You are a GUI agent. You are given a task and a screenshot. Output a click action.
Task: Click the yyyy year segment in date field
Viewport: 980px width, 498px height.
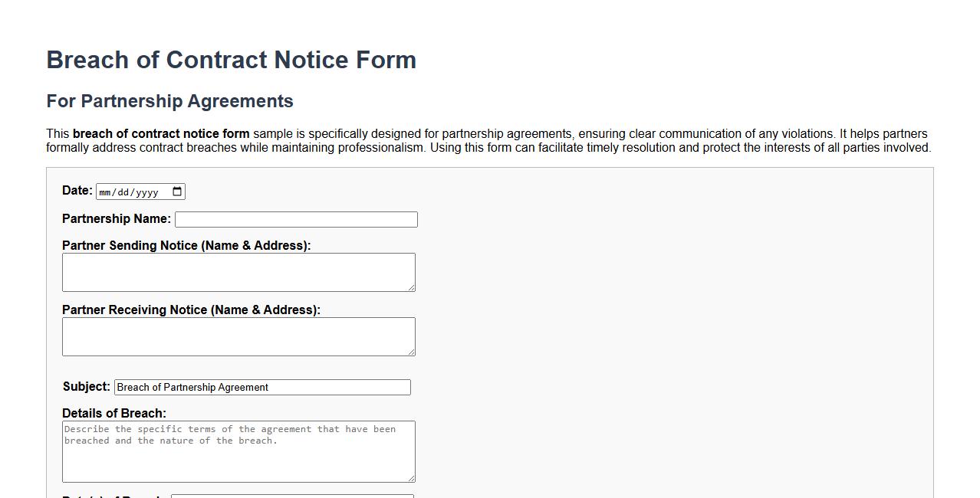tap(149, 192)
